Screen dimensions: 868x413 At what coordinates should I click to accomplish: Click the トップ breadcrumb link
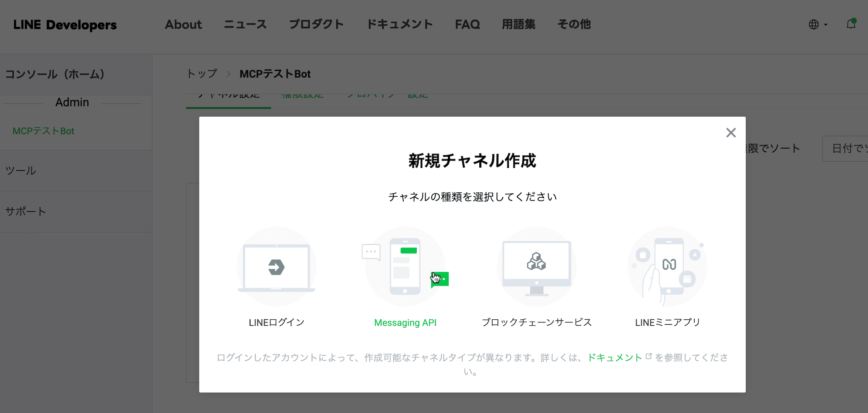tap(202, 74)
